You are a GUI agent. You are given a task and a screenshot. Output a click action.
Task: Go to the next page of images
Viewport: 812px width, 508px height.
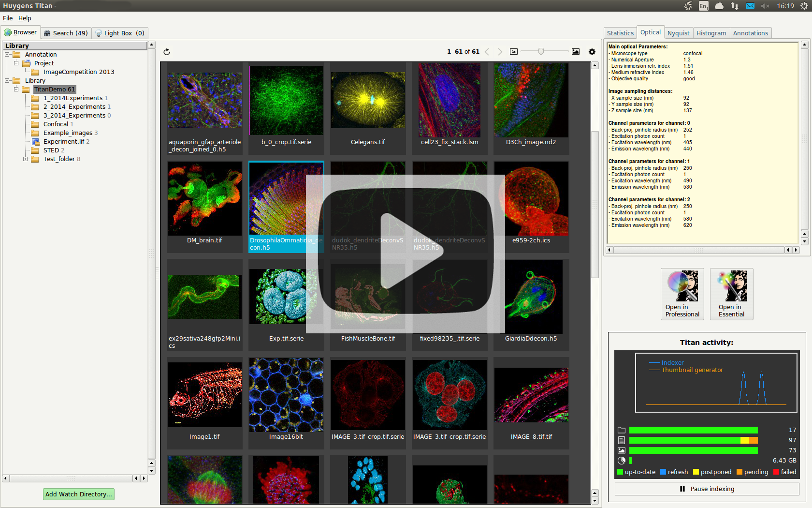point(500,52)
